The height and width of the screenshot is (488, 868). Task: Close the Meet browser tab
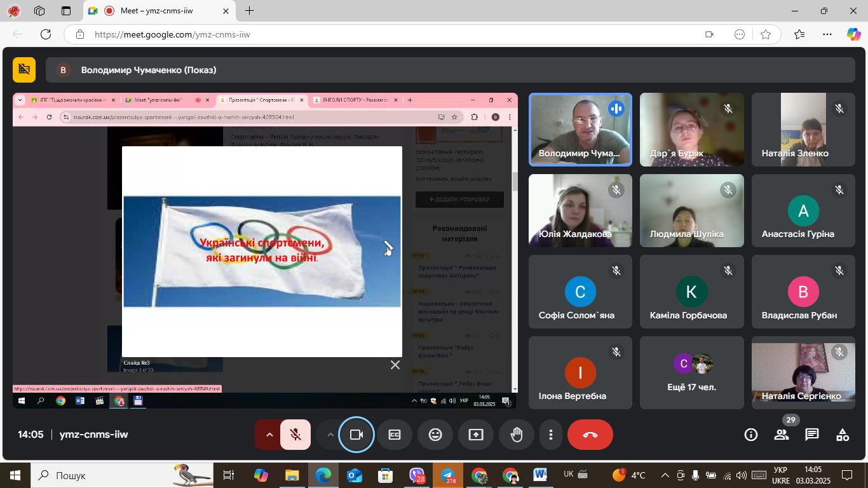[226, 11]
